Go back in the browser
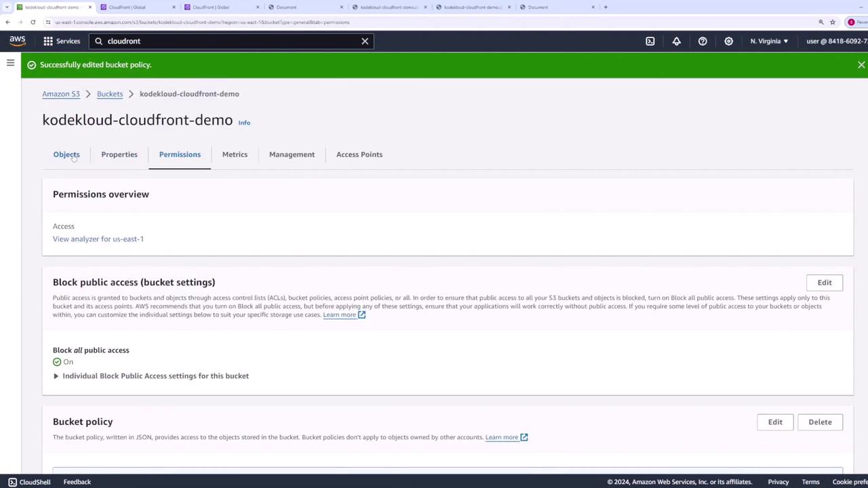The height and width of the screenshot is (488, 868). pyautogui.click(x=7, y=22)
